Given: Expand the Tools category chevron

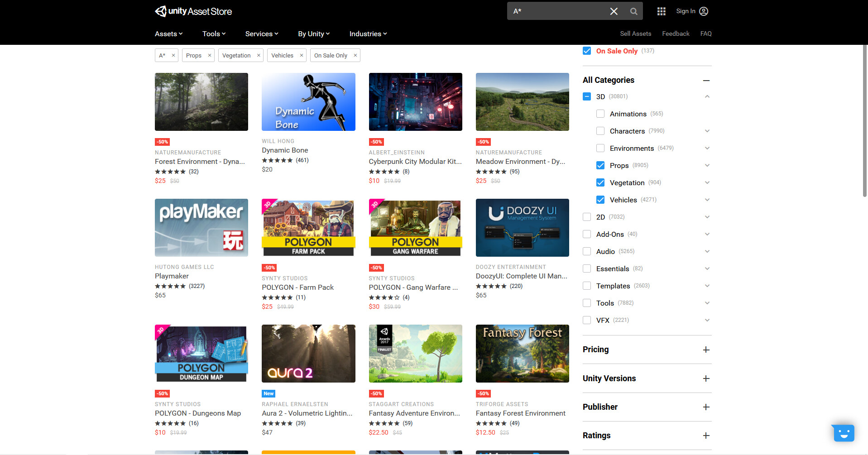Looking at the screenshot, I should pyautogui.click(x=707, y=303).
